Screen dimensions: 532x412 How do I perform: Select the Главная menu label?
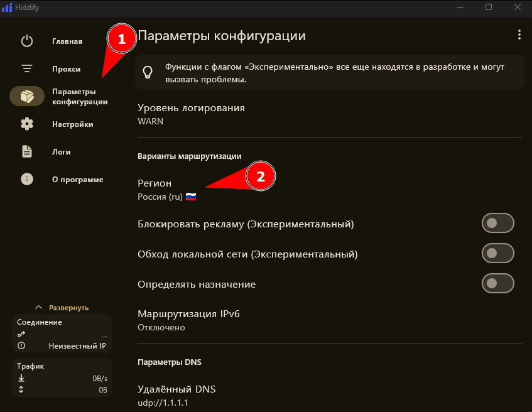click(67, 42)
